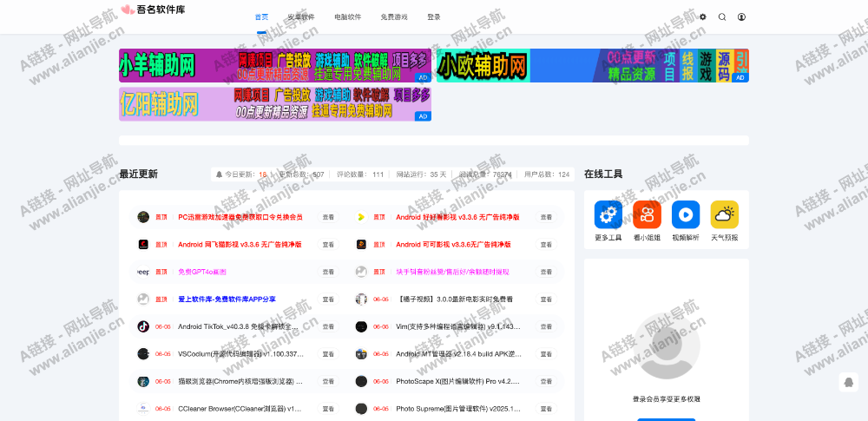Open the 免费游戏 nav menu
Image resolution: width=868 pixels, height=421 pixels.
point(394,17)
